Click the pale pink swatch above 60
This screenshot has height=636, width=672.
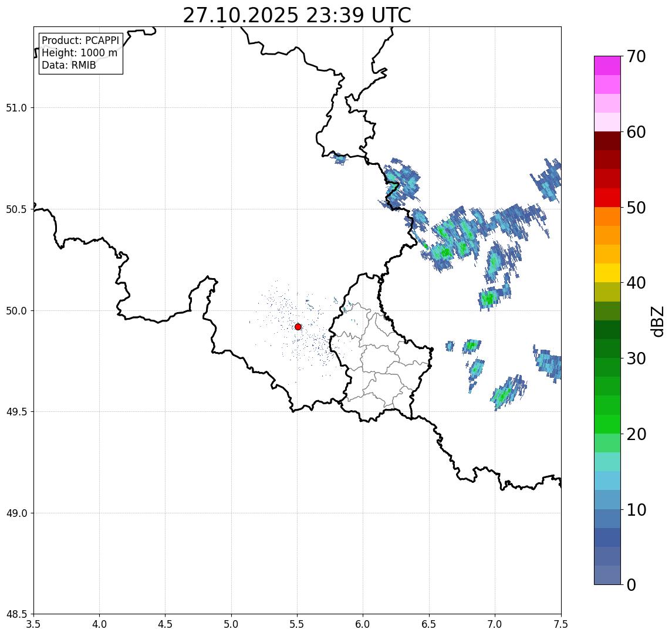pyautogui.click(x=607, y=122)
